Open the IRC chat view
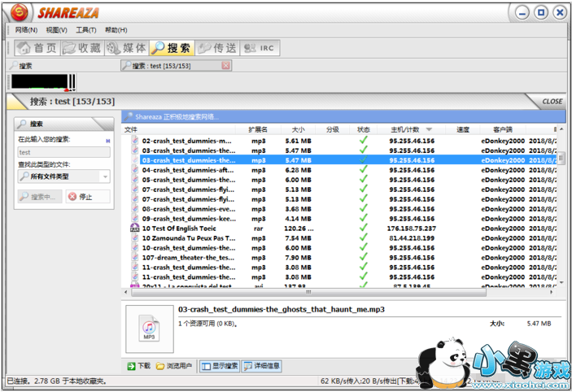572x392 pixels. click(x=260, y=48)
